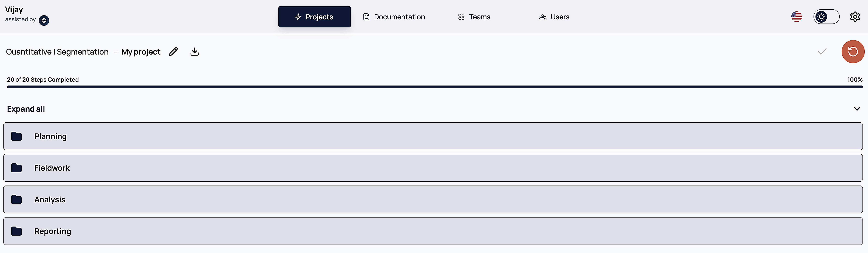
Task: Open the Users tab
Action: click(x=554, y=17)
